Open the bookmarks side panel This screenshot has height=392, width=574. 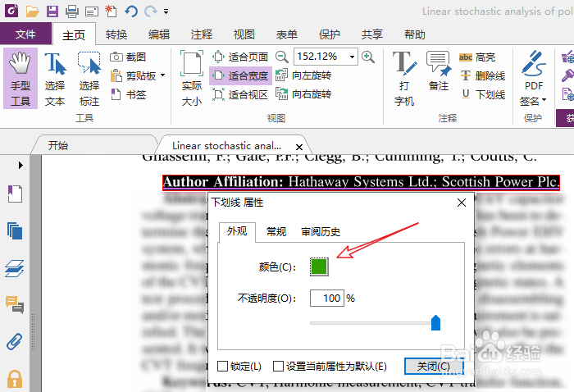click(x=15, y=194)
